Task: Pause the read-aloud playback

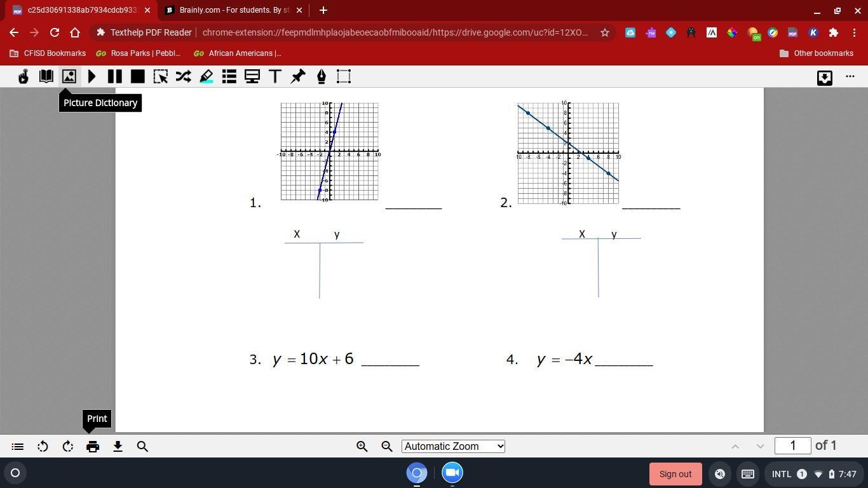Action: click(115, 77)
